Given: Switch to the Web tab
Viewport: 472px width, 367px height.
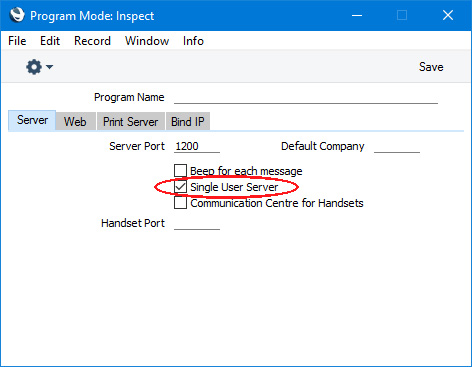Looking at the screenshot, I should 75,121.
